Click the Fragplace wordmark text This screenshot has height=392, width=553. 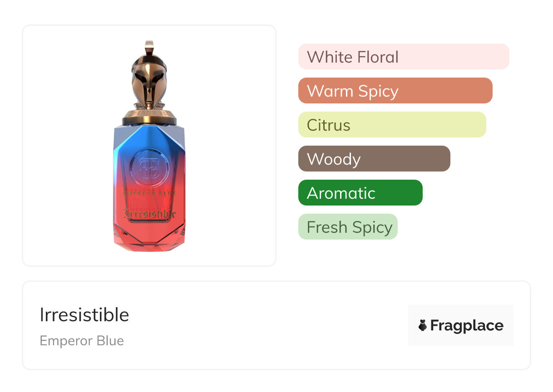pyautogui.click(x=467, y=325)
